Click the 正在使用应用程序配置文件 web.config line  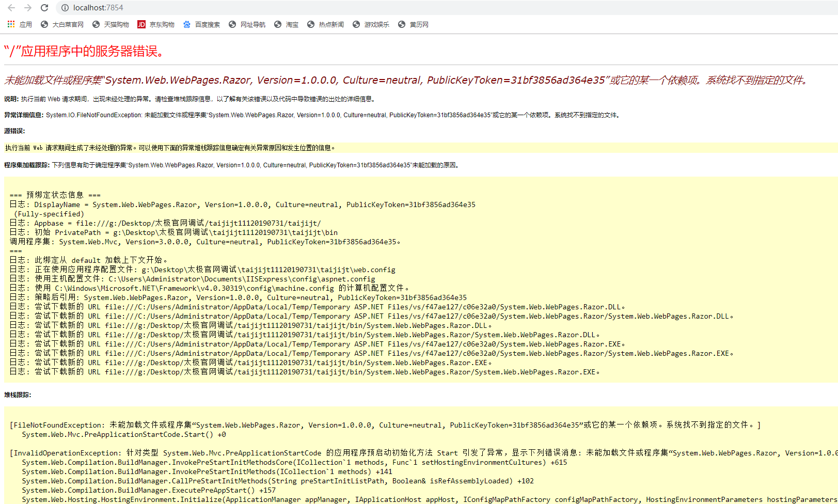click(x=202, y=270)
